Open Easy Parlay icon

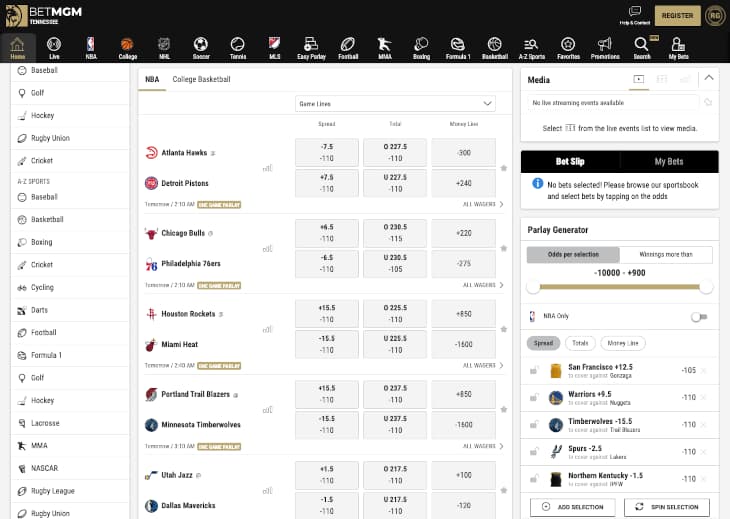coord(311,48)
